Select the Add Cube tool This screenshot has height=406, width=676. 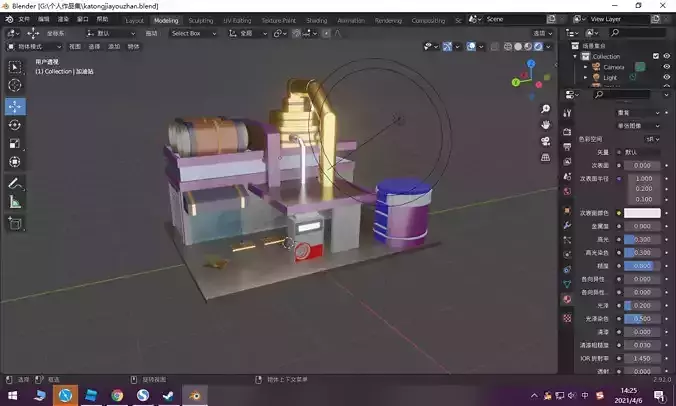[15, 223]
